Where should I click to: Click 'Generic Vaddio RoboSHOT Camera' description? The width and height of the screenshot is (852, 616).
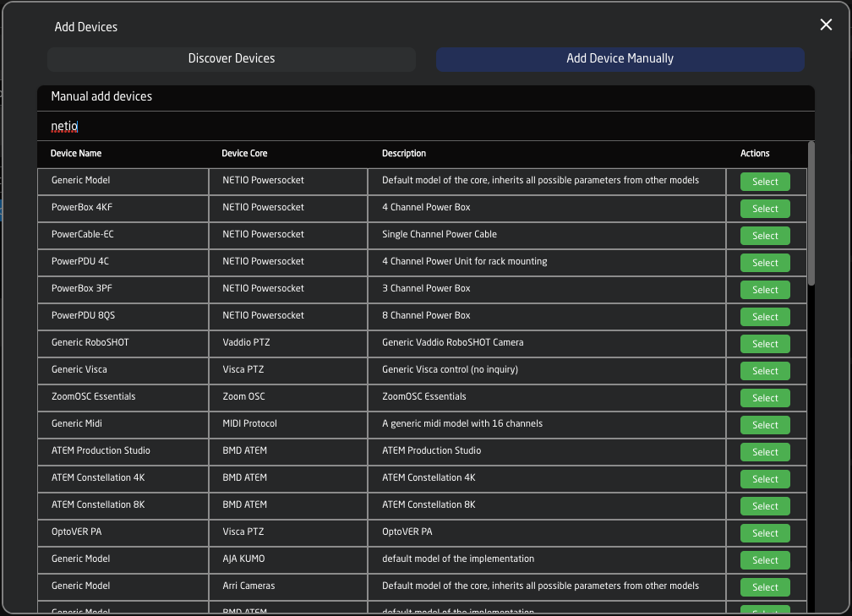click(x=453, y=342)
